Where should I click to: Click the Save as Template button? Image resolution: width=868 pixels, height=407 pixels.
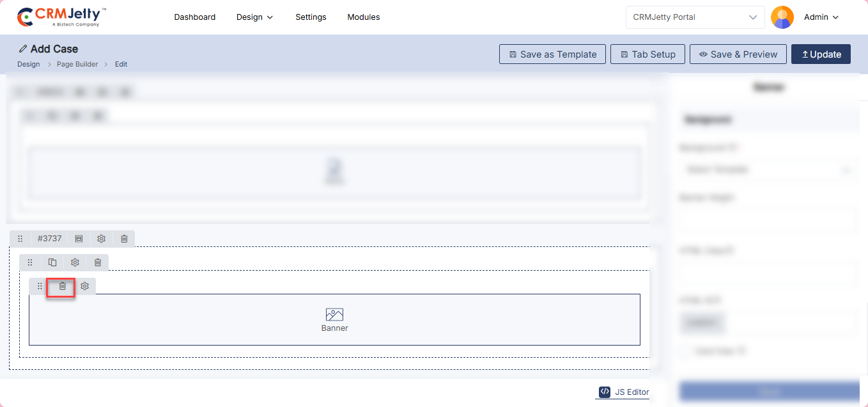(552, 54)
